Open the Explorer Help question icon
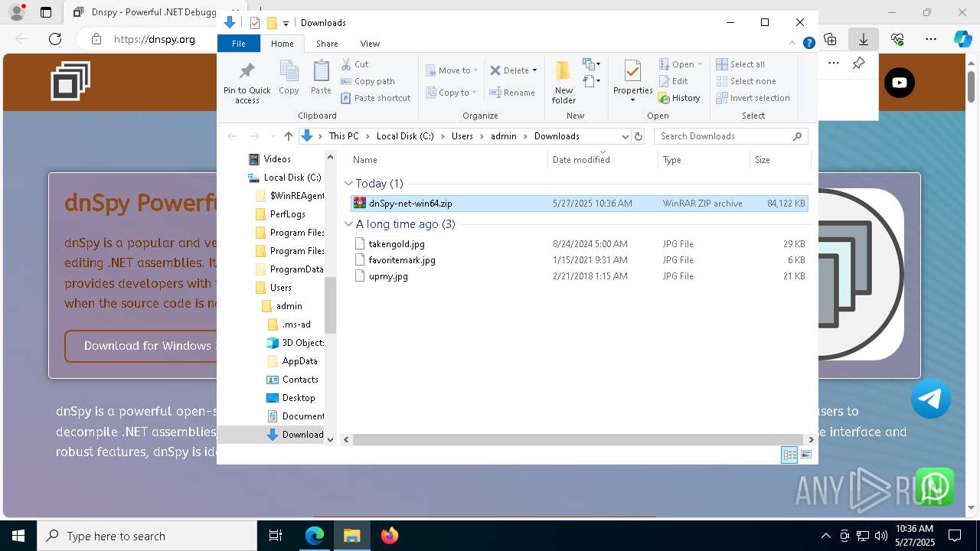Screen dimensions: 980x551 (808, 44)
